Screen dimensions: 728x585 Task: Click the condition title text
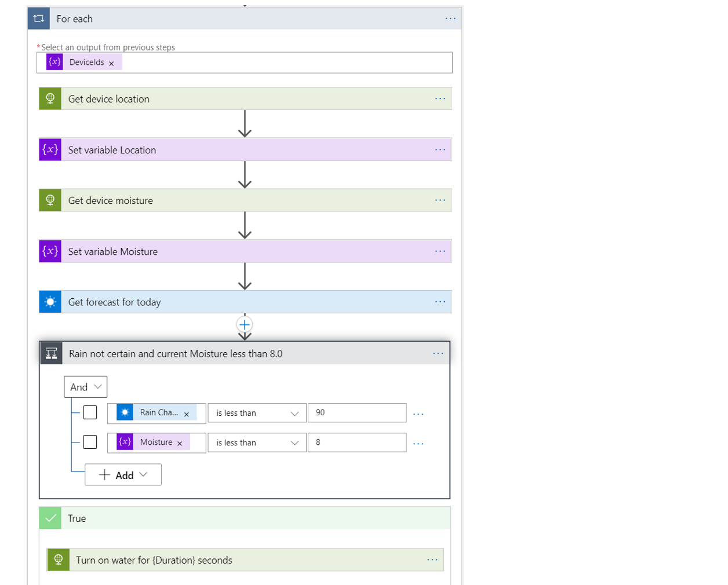176,354
